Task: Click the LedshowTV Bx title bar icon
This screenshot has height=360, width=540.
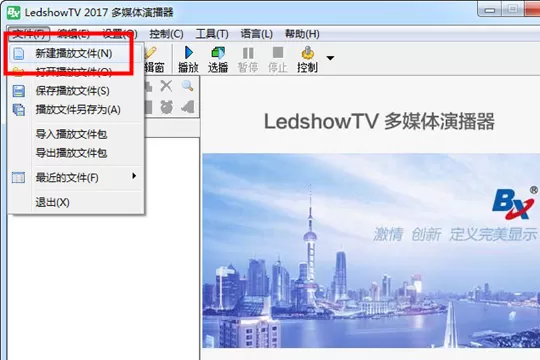Action: 14,12
